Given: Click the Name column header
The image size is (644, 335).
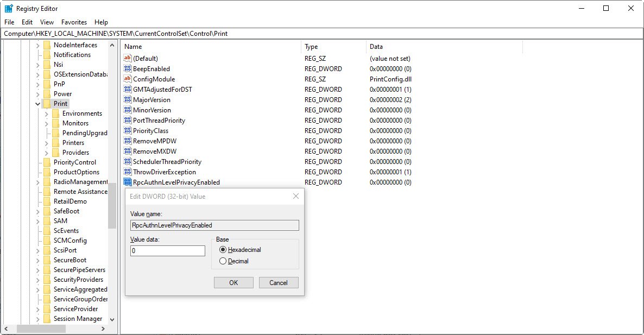Looking at the screenshot, I should [211, 47].
